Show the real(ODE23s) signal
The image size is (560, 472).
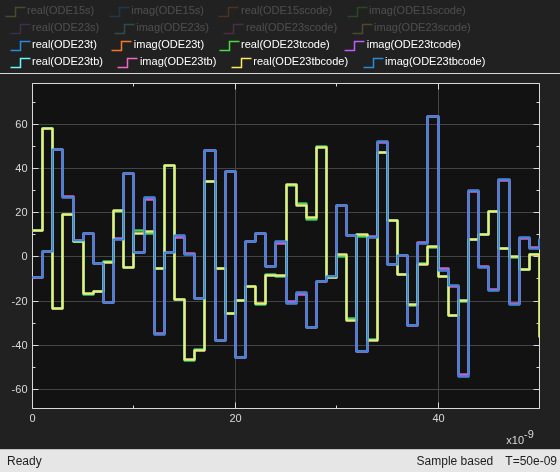[55, 27]
